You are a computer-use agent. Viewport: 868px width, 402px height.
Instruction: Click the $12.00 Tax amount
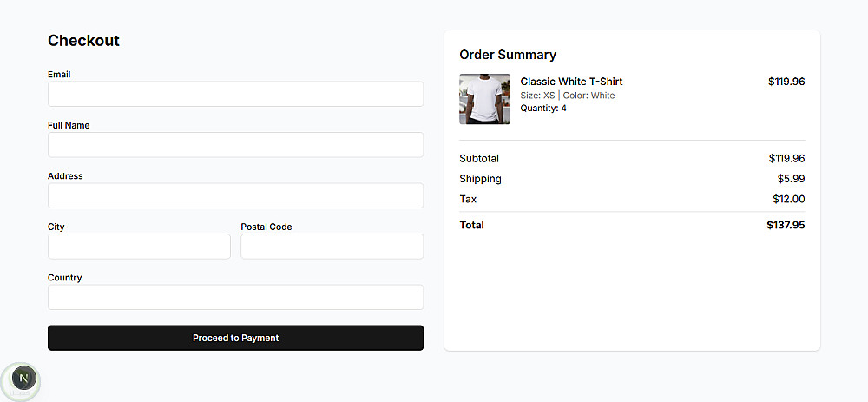click(x=788, y=199)
